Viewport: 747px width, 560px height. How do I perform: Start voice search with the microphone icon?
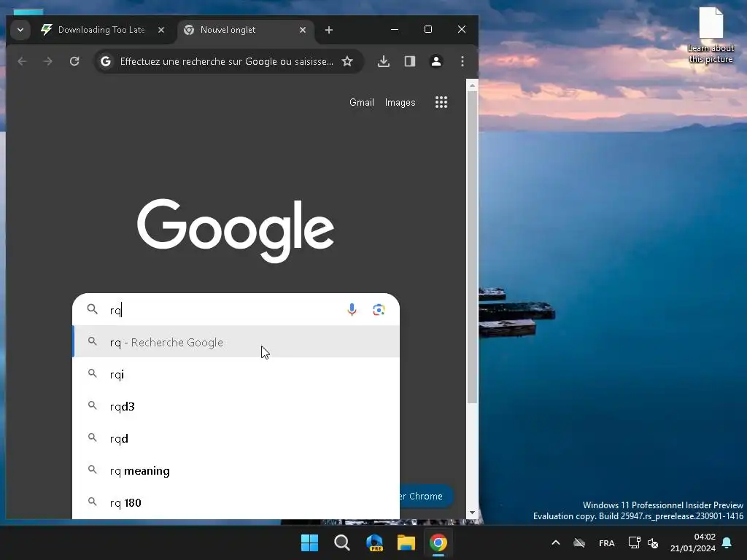click(x=352, y=310)
